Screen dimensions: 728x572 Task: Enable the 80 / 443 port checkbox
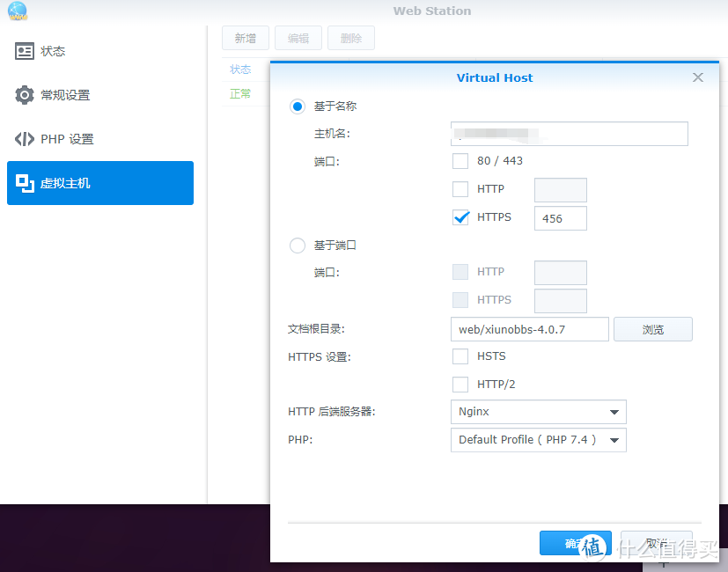460,161
